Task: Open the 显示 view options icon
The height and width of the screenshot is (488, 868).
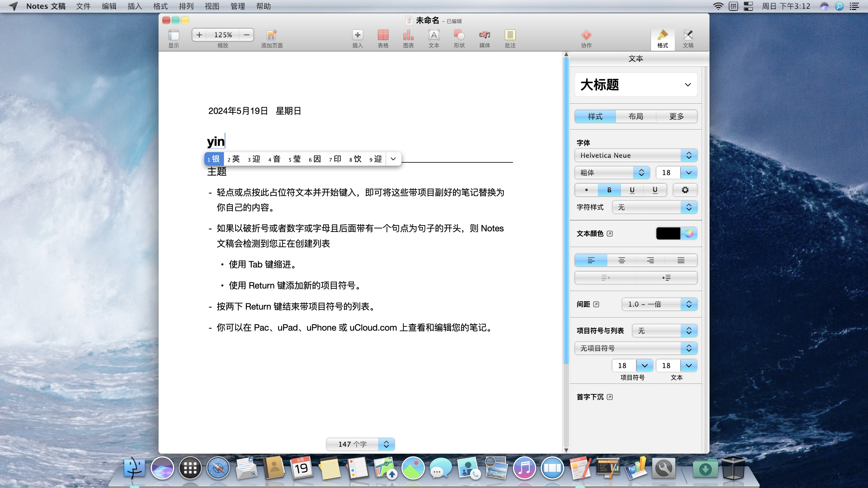Action: coord(174,35)
